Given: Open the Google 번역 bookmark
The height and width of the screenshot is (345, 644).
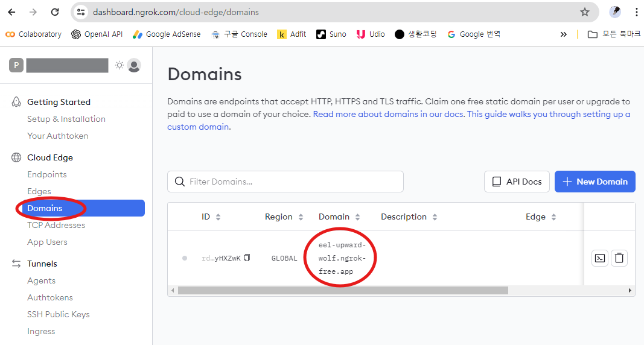Looking at the screenshot, I should [474, 34].
